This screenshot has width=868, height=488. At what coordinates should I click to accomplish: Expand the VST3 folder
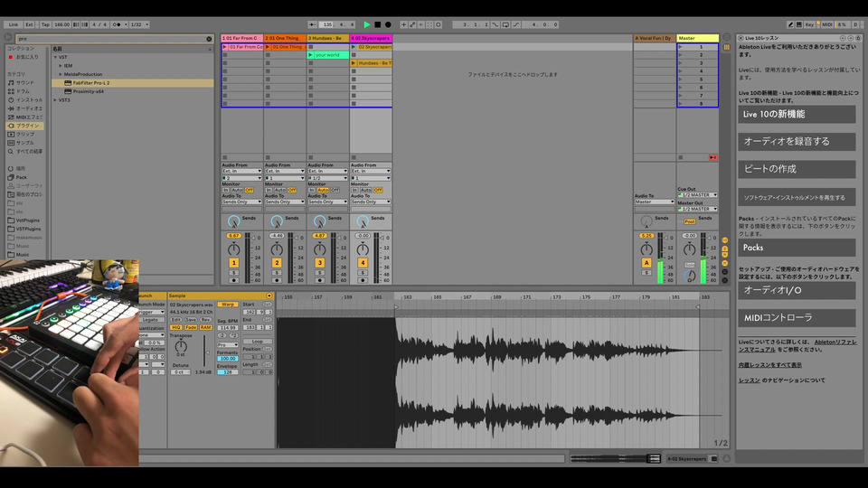[x=55, y=100]
